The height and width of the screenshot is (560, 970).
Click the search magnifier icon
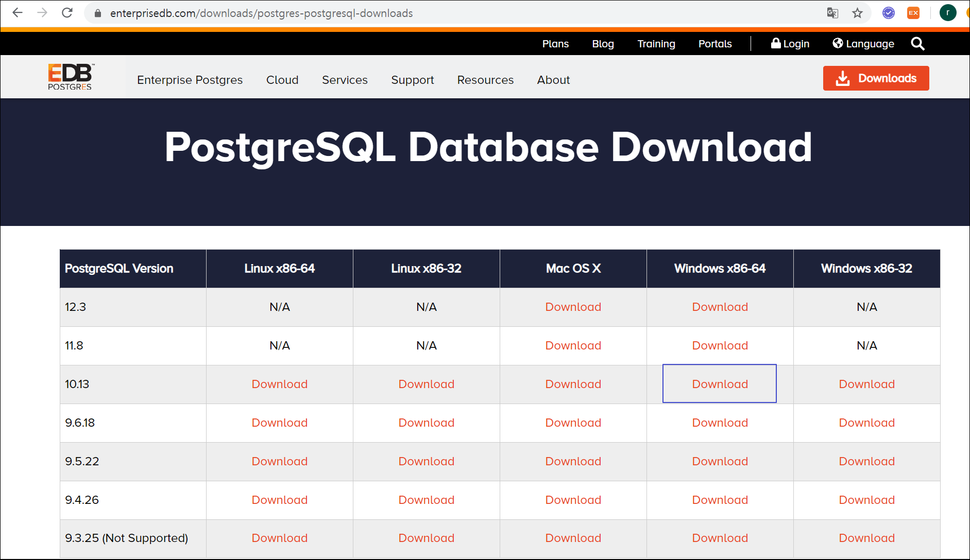point(917,44)
